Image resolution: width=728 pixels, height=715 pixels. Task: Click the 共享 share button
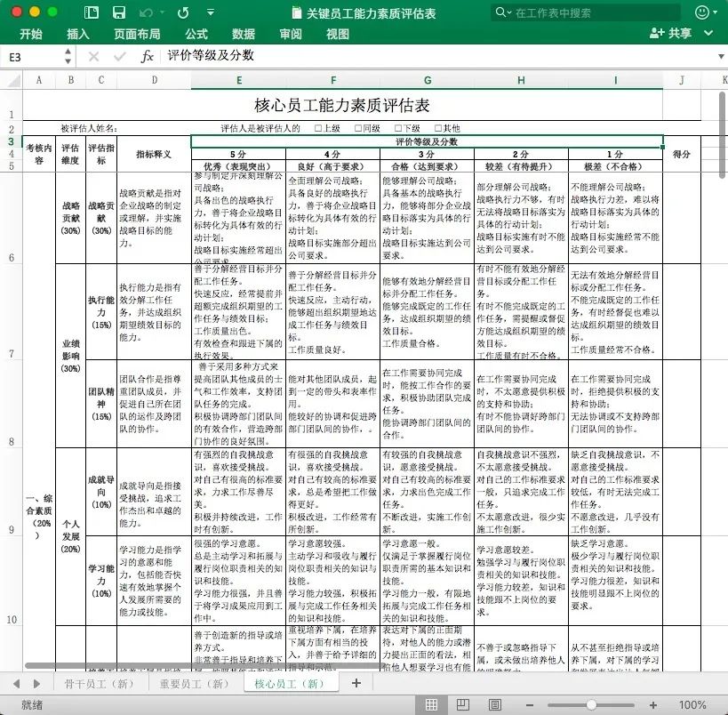point(671,34)
